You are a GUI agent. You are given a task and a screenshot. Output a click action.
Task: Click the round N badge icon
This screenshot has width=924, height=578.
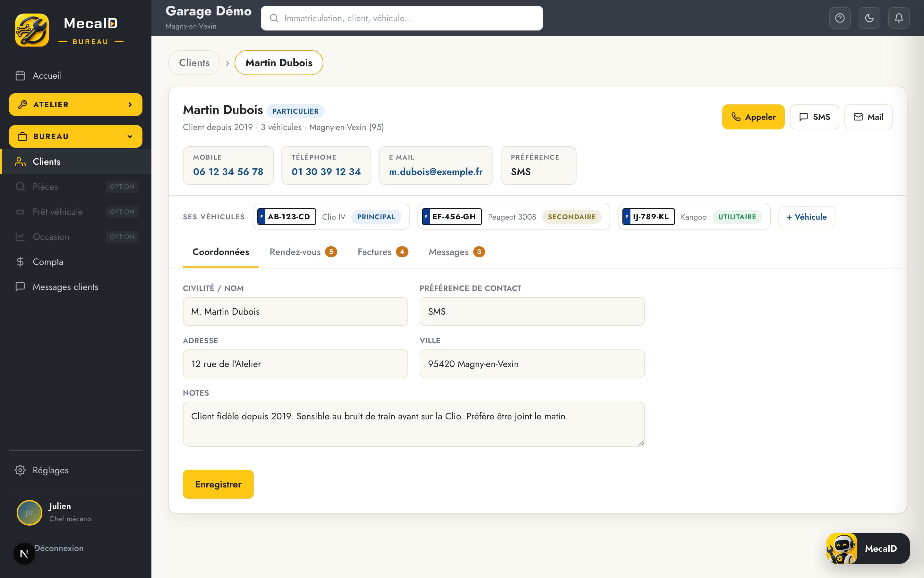point(24,554)
